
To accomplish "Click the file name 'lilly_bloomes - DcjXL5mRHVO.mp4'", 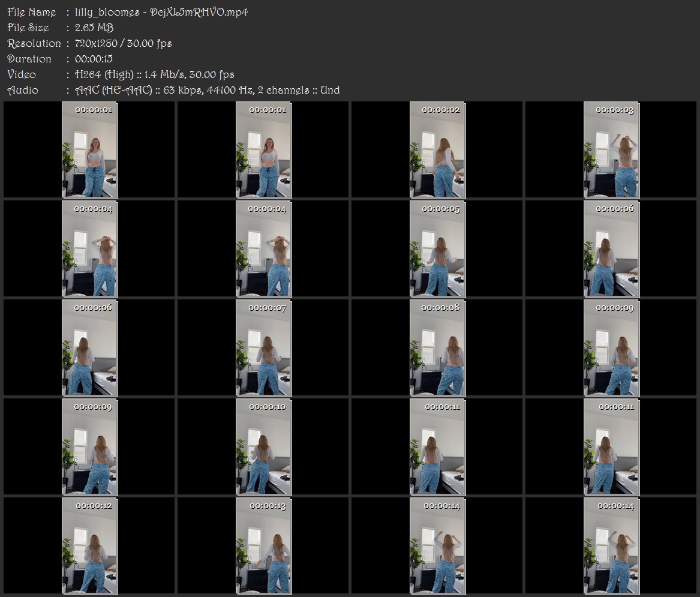I will click(x=161, y=12).
